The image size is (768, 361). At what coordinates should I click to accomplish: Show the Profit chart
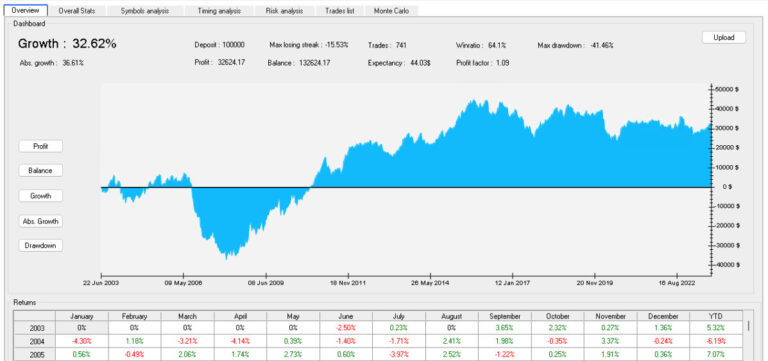[41, 146]
